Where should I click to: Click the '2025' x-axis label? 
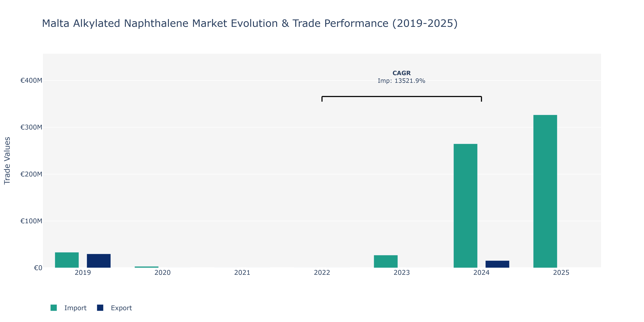tap(561, 272)
